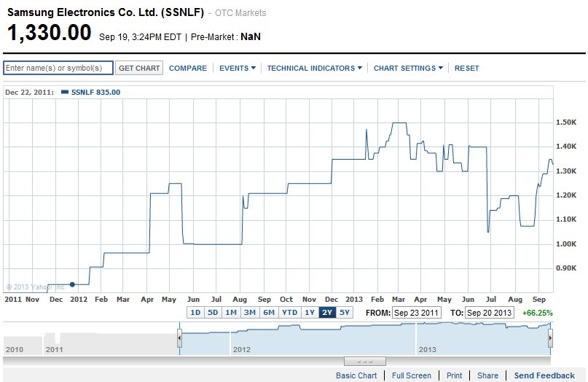Click RESET to restore the chart
Screen dimensions: 588x382
[467, 69]
